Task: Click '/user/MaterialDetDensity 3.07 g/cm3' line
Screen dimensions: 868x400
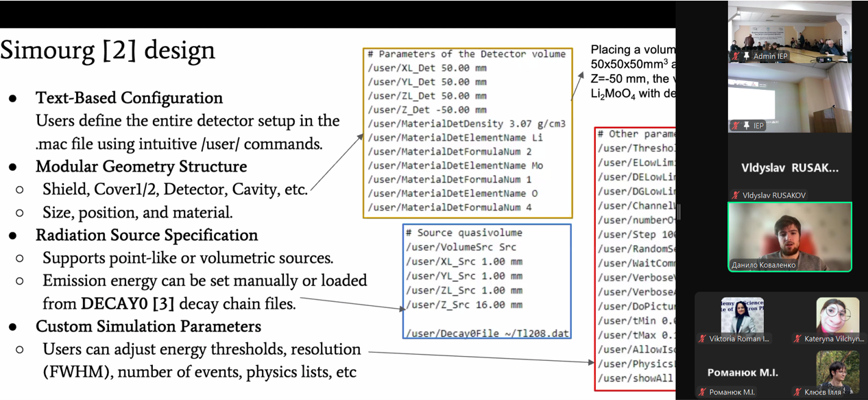Action: click(467, 123)
